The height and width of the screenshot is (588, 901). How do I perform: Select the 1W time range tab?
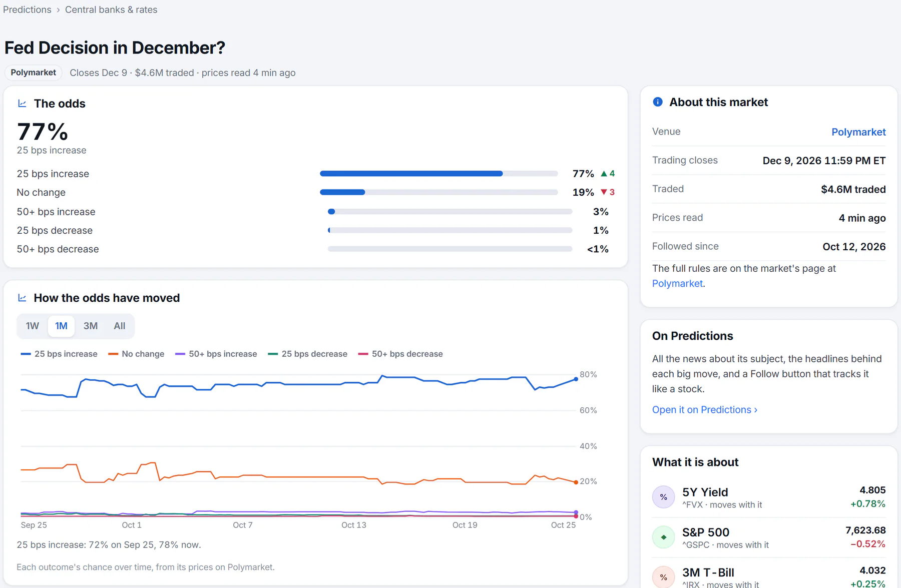pyautogui.click(x=33, y=326)
